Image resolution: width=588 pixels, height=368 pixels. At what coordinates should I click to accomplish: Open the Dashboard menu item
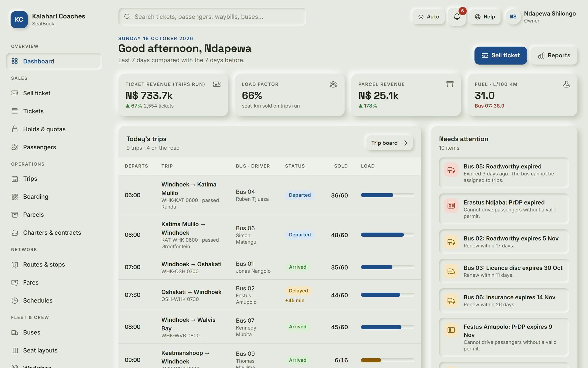pos(54,61)
